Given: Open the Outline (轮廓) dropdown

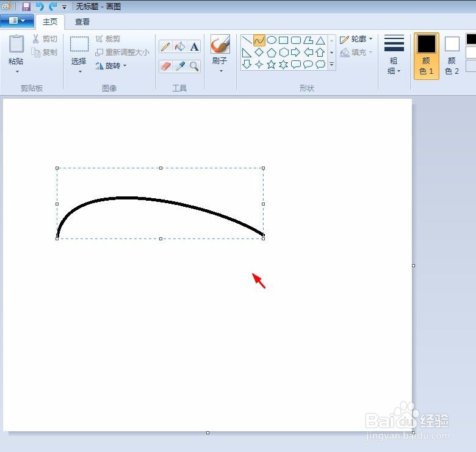Looking at the screenshot, I should [356, 39].
